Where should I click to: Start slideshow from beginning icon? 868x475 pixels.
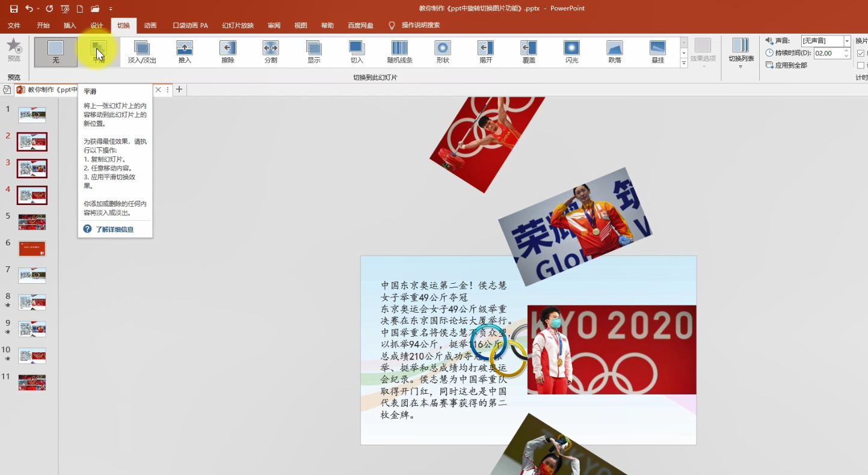pyautogui.click(x=65, y=8)
